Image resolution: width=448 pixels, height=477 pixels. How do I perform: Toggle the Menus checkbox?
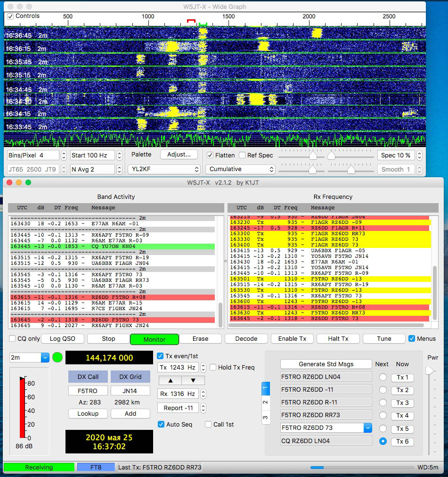click(x=412, y=338)
